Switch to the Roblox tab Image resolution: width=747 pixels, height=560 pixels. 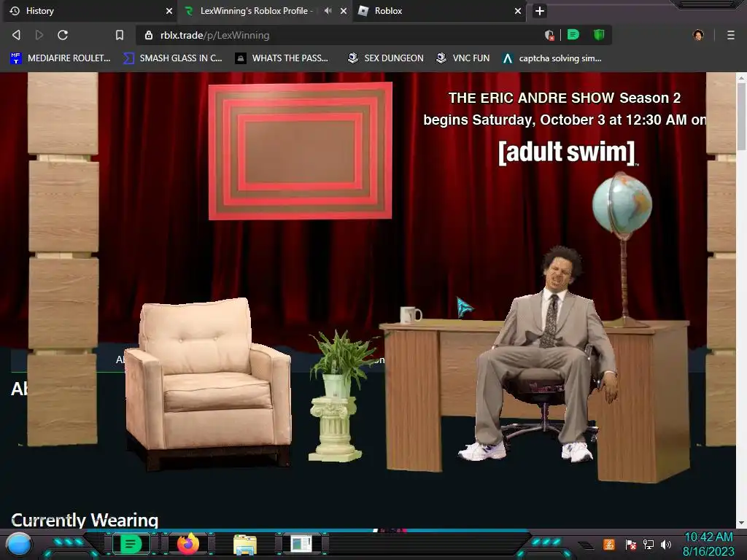click(439, 11)
